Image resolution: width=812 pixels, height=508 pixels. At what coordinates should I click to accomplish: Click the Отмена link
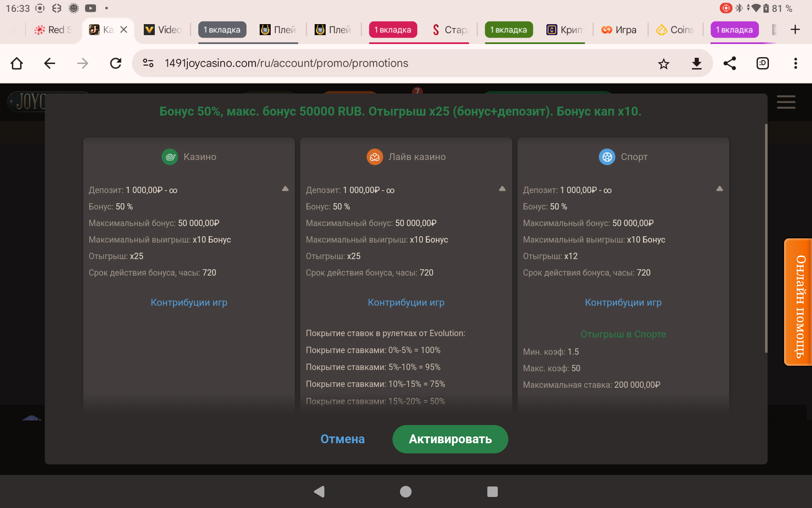[x=343, y=439]
